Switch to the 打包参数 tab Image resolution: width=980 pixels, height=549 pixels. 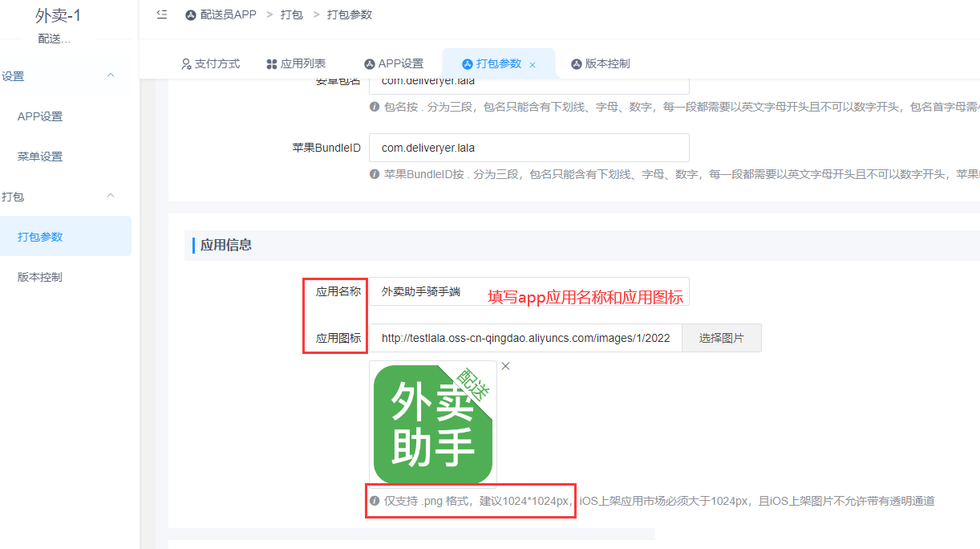499,64
